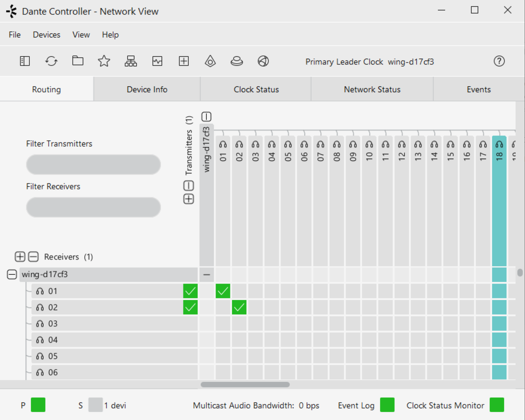Open the Devices menu
Viewport: 525px width, 420px height.
(x=47, y=35)
